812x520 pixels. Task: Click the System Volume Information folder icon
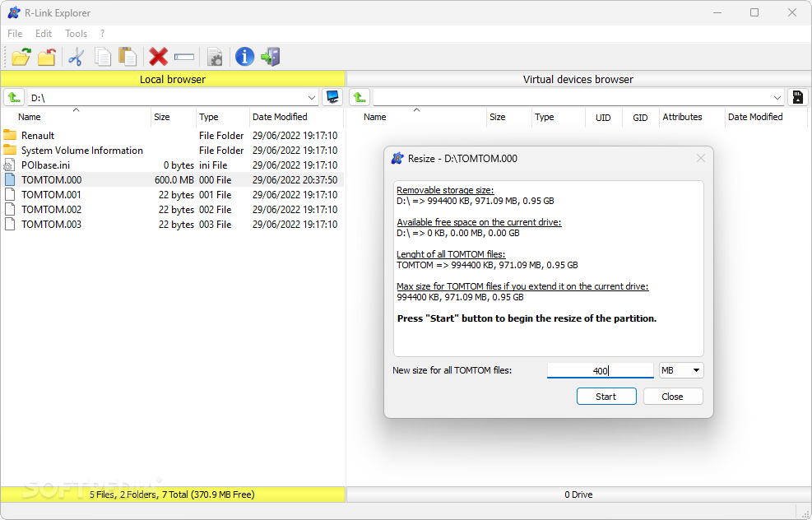[x=10, y=151]
